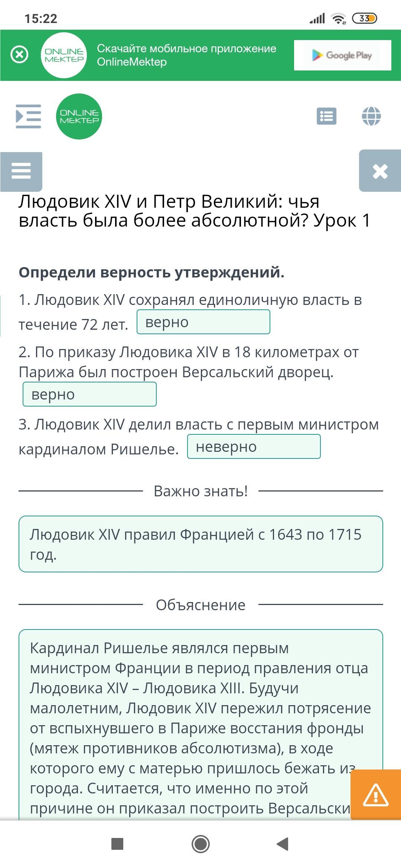Close the lesson with the X button

[380, 171]
